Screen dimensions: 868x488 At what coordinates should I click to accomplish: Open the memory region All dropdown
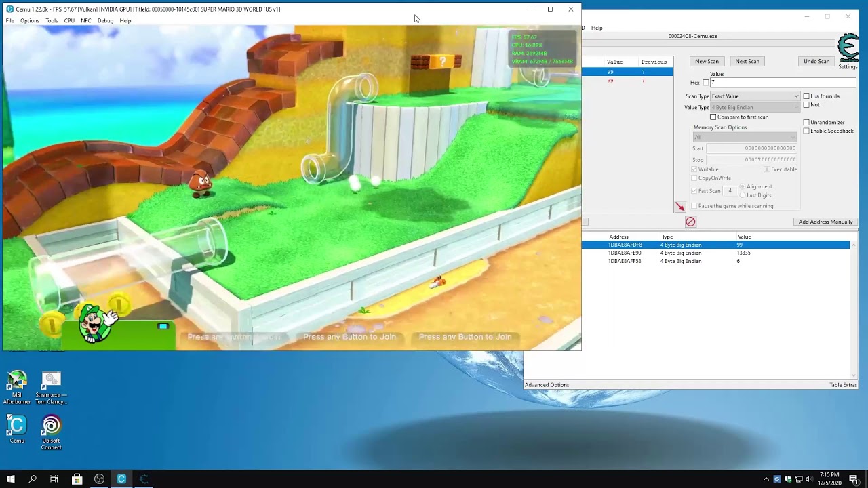click(744, 138)
